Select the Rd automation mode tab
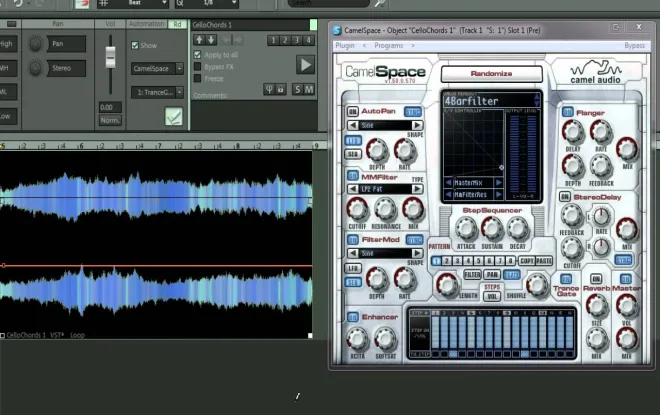This screenshot has width=660, height=415. (178, 24)
